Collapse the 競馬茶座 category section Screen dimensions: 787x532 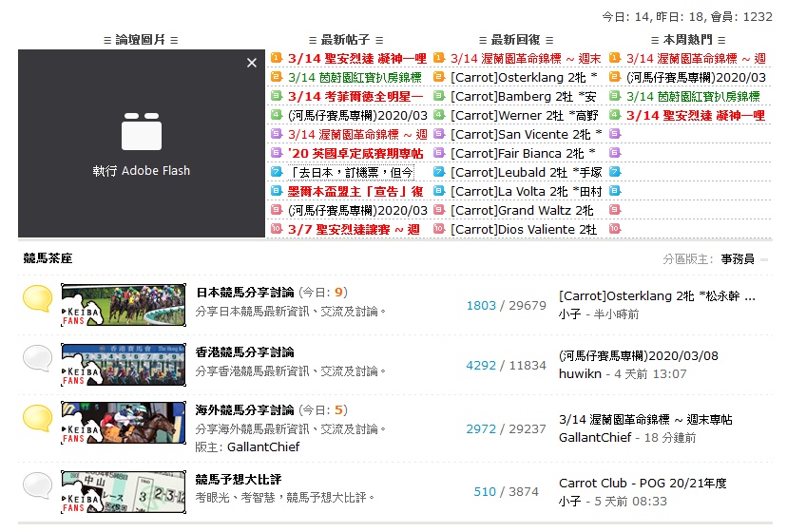click(765, 258)
